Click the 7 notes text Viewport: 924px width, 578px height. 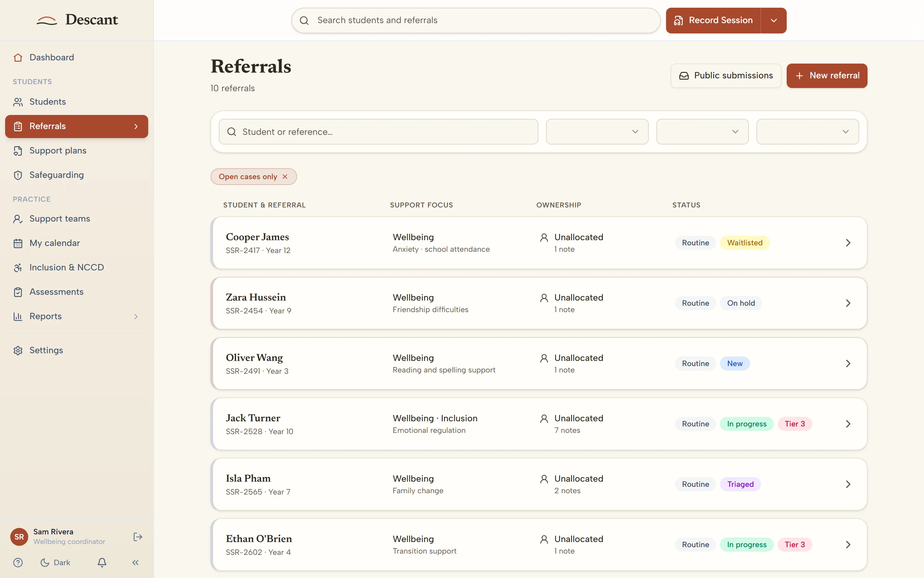click(x=567, y=430)
